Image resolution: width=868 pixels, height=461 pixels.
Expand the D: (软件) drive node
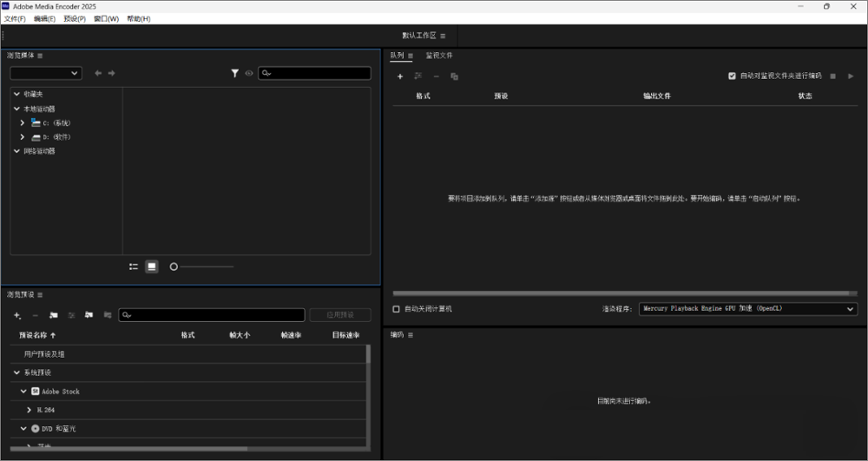coord(23,136)
